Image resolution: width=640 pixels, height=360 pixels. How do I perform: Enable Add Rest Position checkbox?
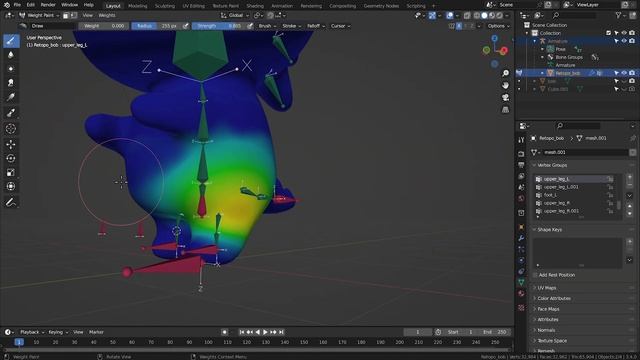point(535,275)
